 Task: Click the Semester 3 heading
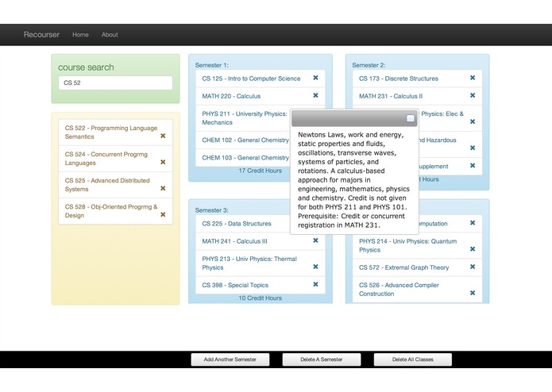tap(211, 210)
